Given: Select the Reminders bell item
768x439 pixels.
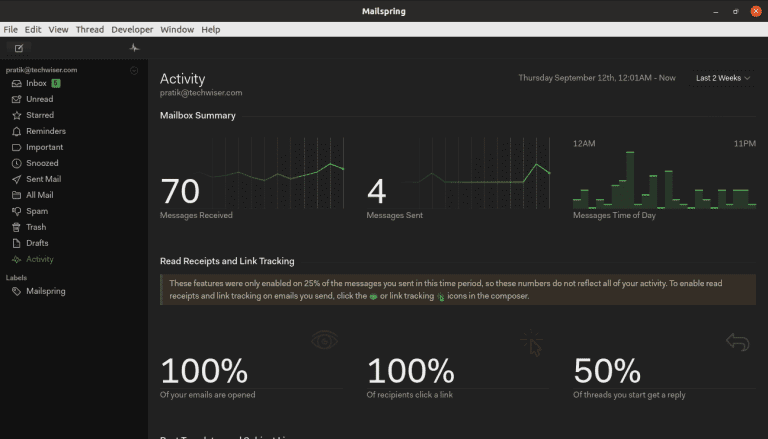Looking at the screenshot, I should click(x=45, y=131).
